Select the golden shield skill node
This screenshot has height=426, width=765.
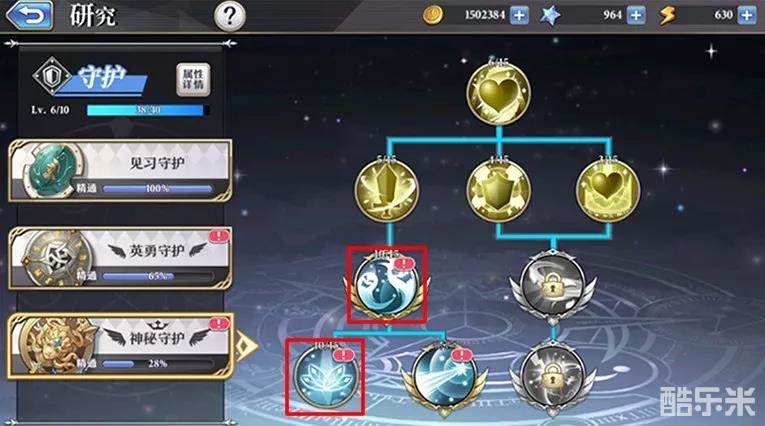(498, 189)
